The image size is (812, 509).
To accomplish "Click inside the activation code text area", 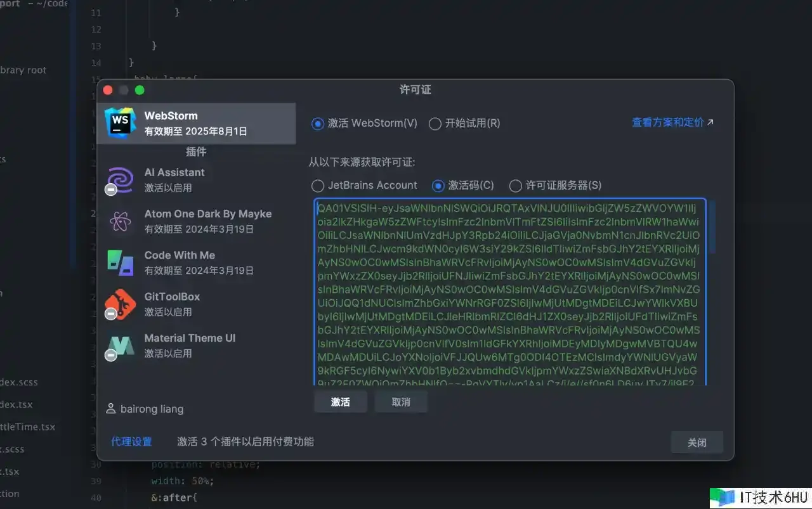I will click(x=507, y=292).
